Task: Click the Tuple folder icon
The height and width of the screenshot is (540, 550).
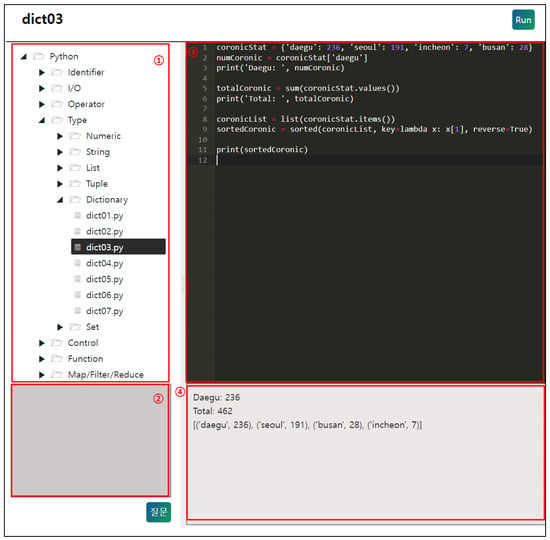Action: (x=75, y=184)
